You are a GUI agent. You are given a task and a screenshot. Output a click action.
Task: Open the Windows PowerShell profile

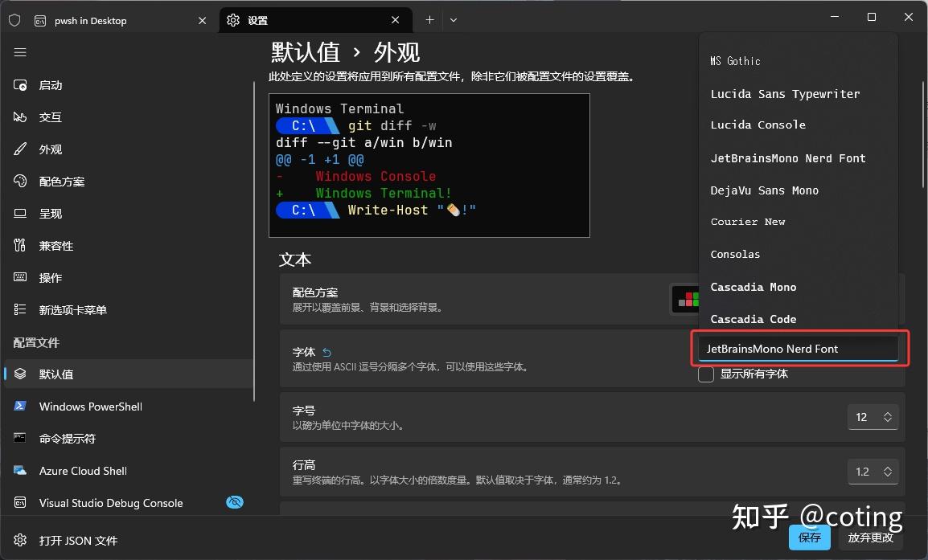128,407
